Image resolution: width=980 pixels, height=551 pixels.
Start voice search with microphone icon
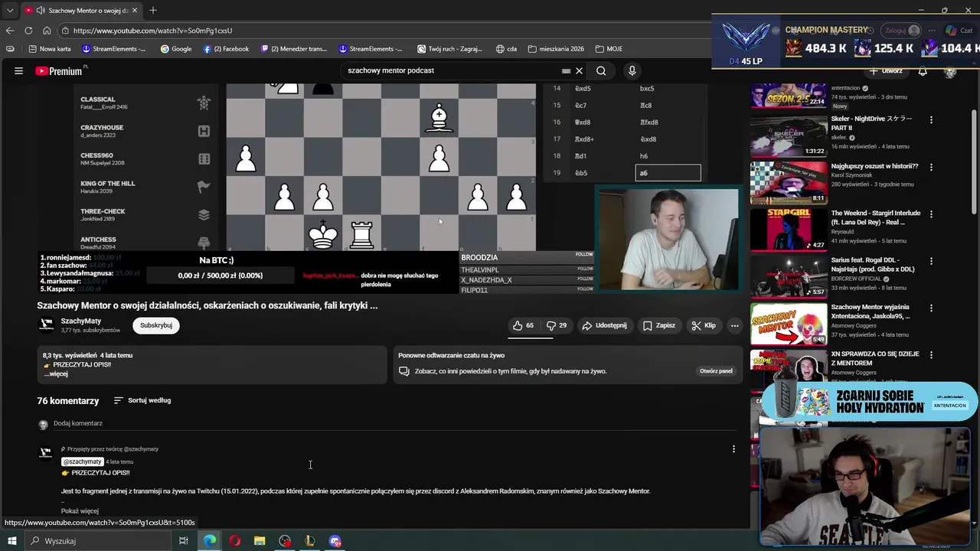pos(632,70)
